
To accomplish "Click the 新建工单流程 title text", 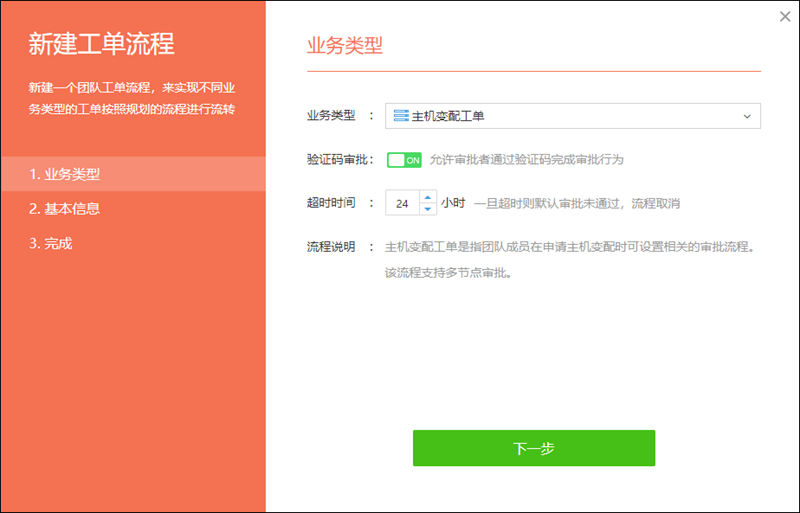I will [x=102, y=44].
